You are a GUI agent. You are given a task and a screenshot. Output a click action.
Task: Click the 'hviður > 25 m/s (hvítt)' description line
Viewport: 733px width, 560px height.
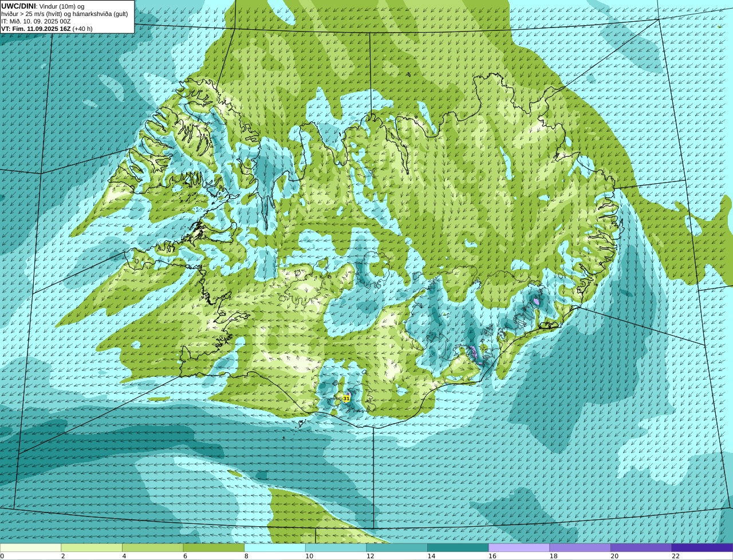(65, 14)
